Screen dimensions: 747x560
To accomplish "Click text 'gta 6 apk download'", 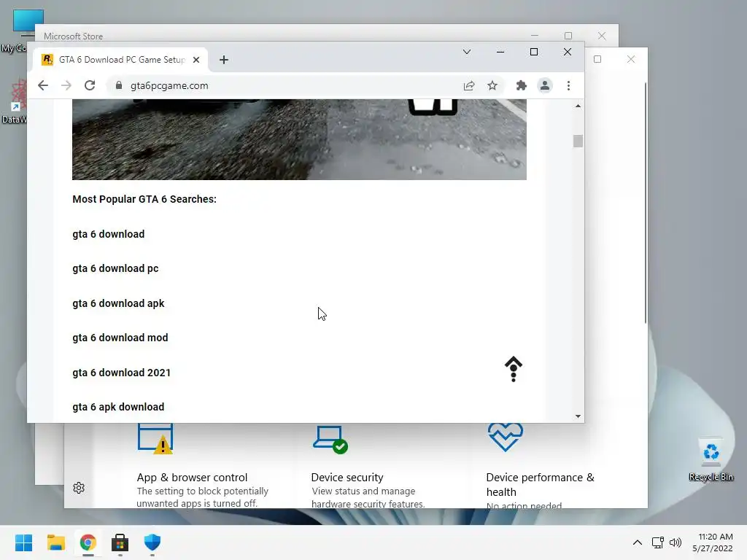I will [118, 407].
